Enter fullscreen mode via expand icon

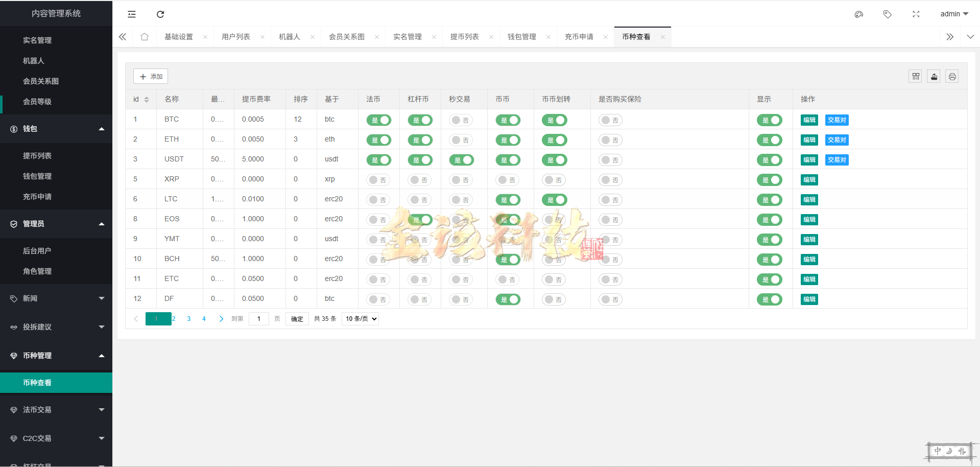[x=916, y=14]
